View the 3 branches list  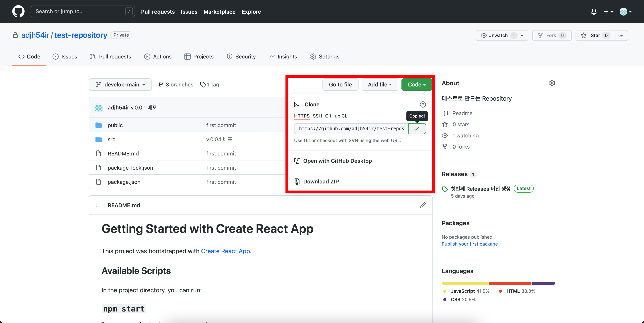click(x=176, y=85)
